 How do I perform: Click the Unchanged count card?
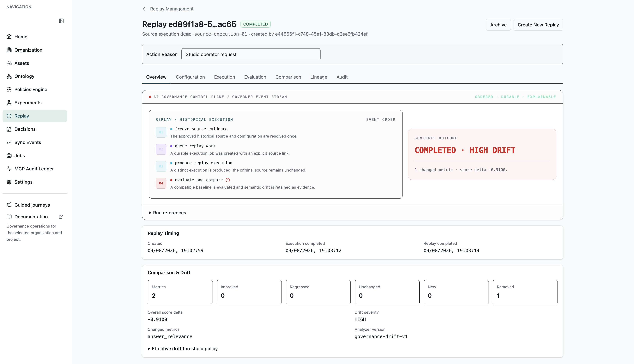387,292
